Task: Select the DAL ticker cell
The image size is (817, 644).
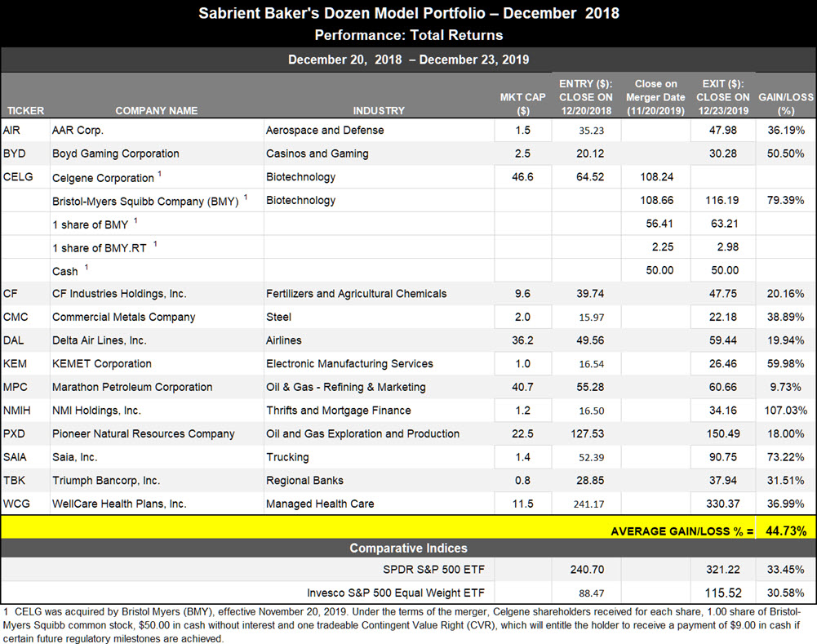Action: click(13, 340)
